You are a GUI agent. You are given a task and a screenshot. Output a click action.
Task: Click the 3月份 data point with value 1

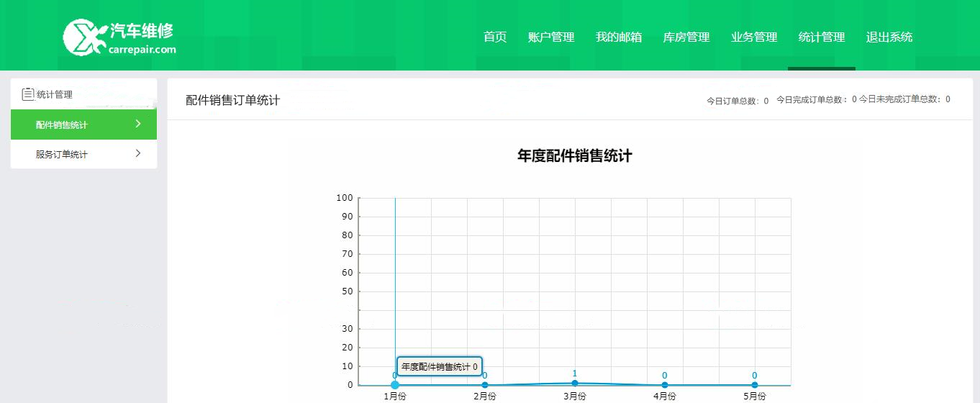575,383
